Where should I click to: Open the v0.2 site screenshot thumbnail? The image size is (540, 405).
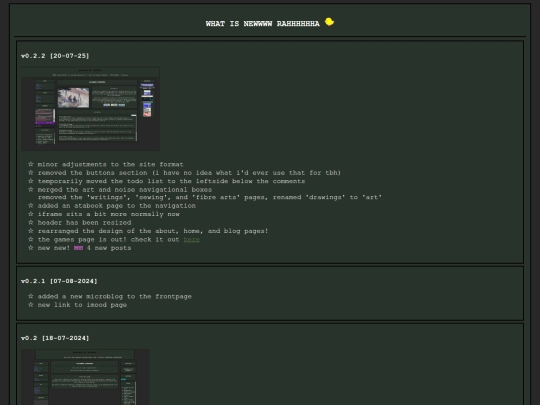(x=85, y=377)
